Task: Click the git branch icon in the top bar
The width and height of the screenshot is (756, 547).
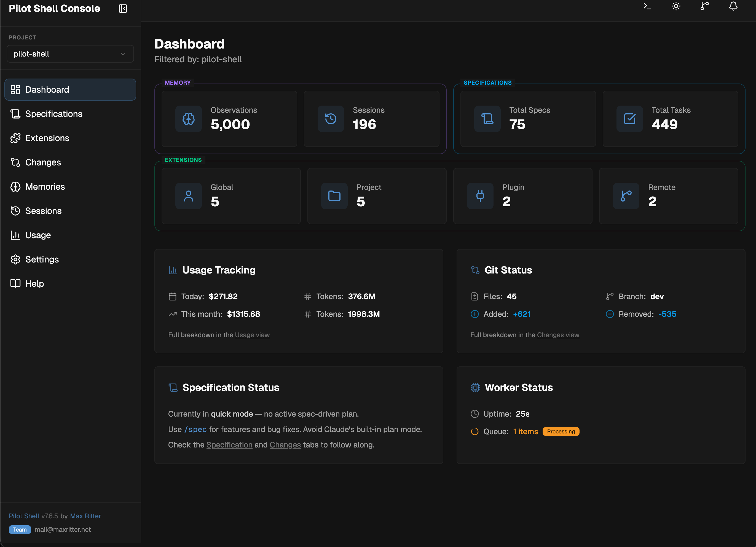Action: [x=704, y=6]
